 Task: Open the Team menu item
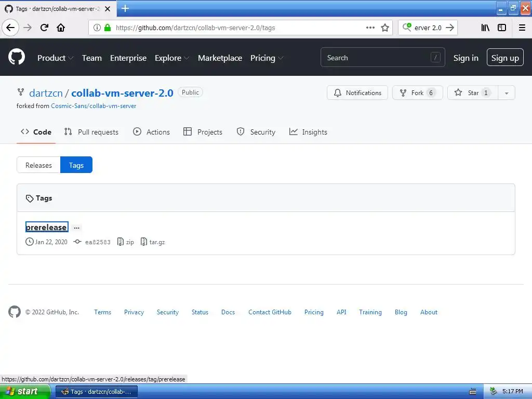coord(91,58)
